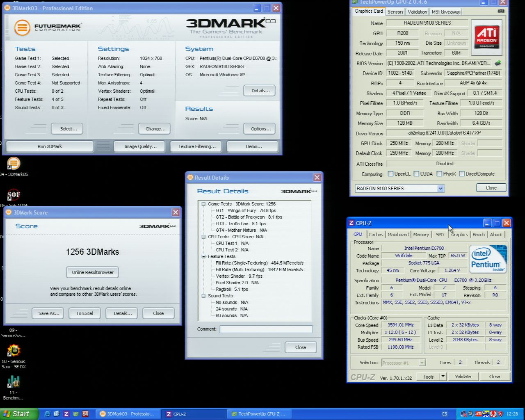Click the Intel Pentium logo in CPU-Z
This screenshot has width=525, height=420.
(x=488, y=259)
